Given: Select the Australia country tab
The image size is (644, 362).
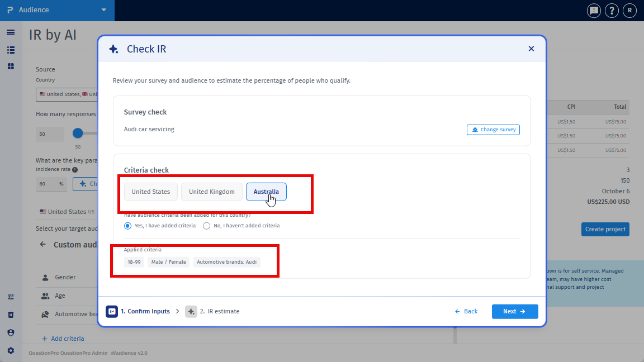Looking at the screenshot, I should pyautogui.click(x=266, y=192).
